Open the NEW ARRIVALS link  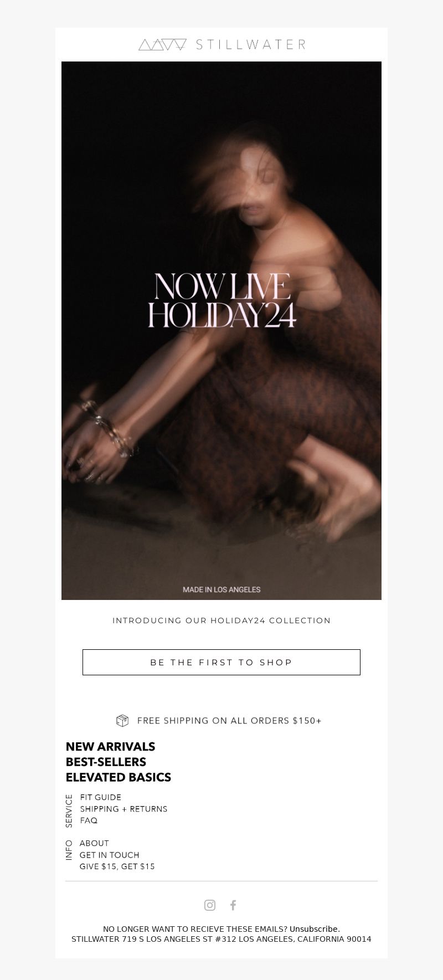click(110, 746)
